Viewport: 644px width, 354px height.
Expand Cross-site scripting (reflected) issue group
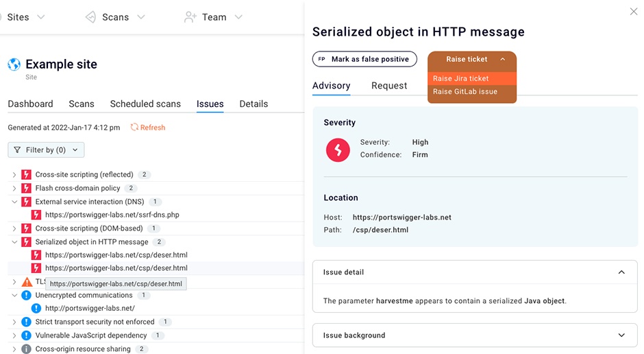(14, 175)
